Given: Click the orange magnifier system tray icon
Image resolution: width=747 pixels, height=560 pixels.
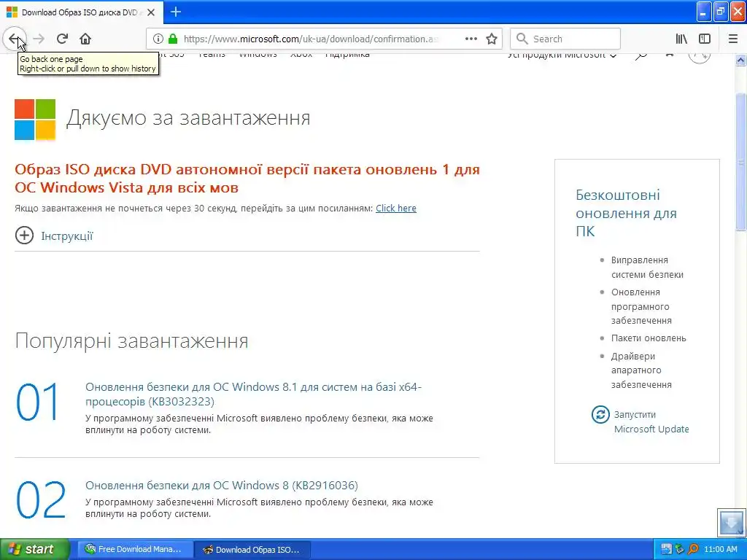Looking at the screenshot, I should coord(693,549).
